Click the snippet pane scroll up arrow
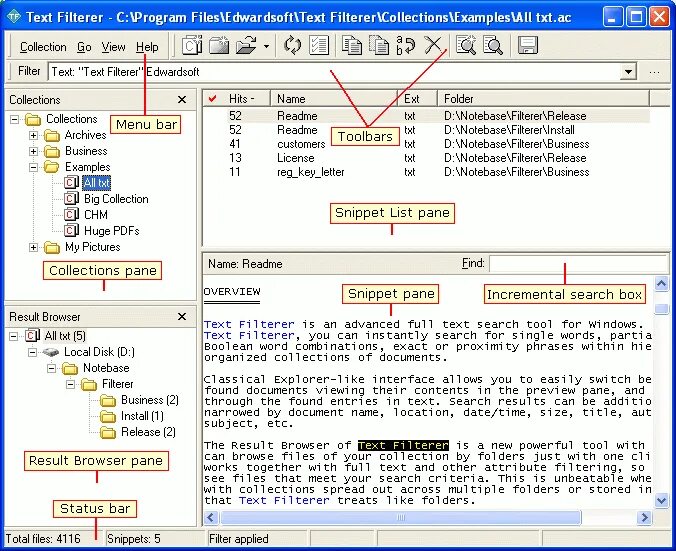 tap(661, 284)
